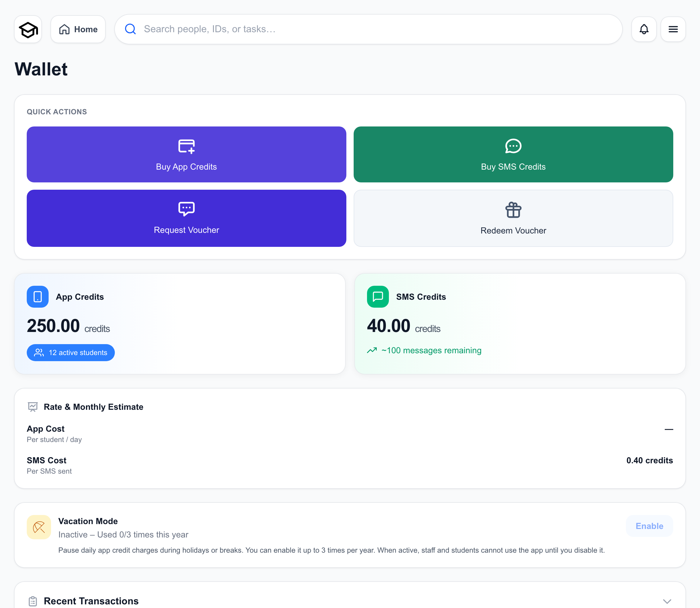Go to the Home tab
Viewport: 700px width, 608px height.
tap(78, 29)
